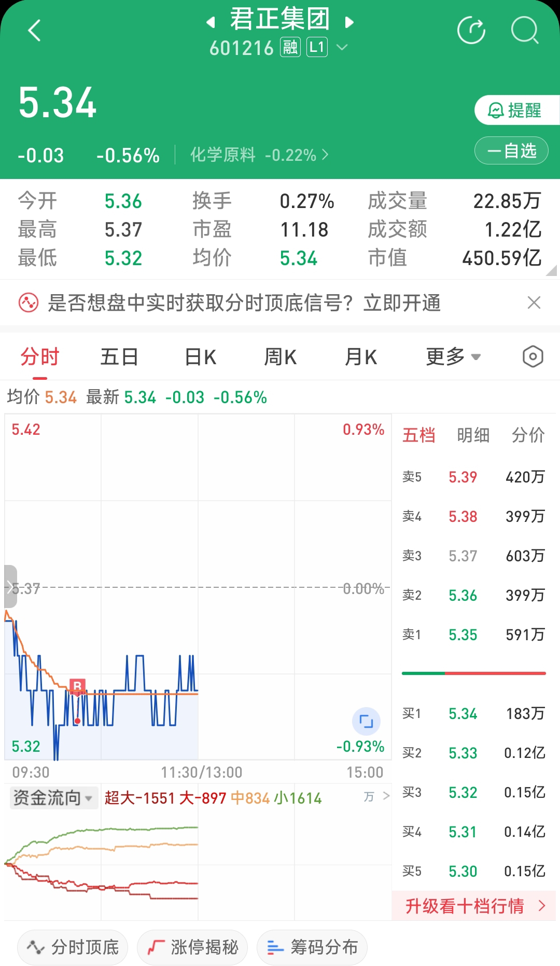The height and width of the screenshot is (966, 560).
Task: Open the search magnifier icon
Action: tap(525, 30)
